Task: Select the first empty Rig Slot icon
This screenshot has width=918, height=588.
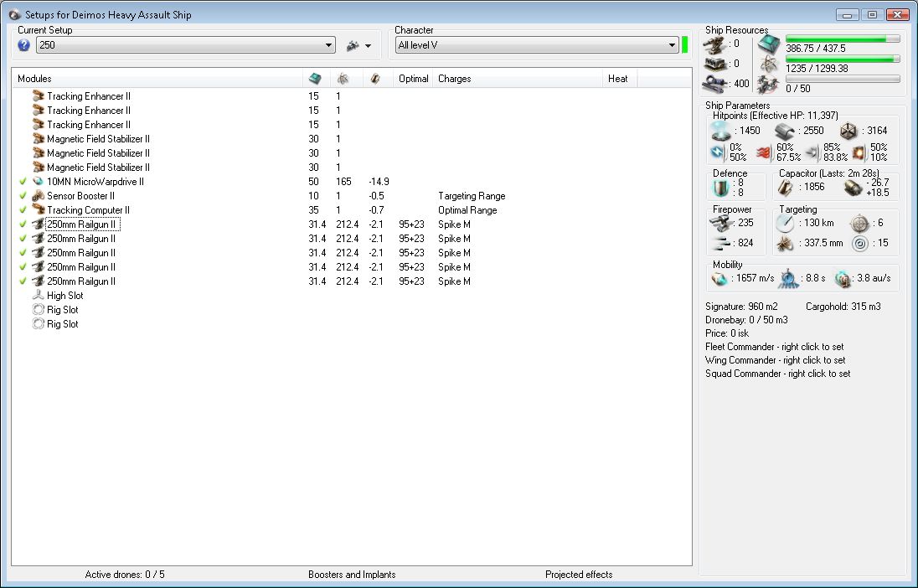Action: click(39, 309)
